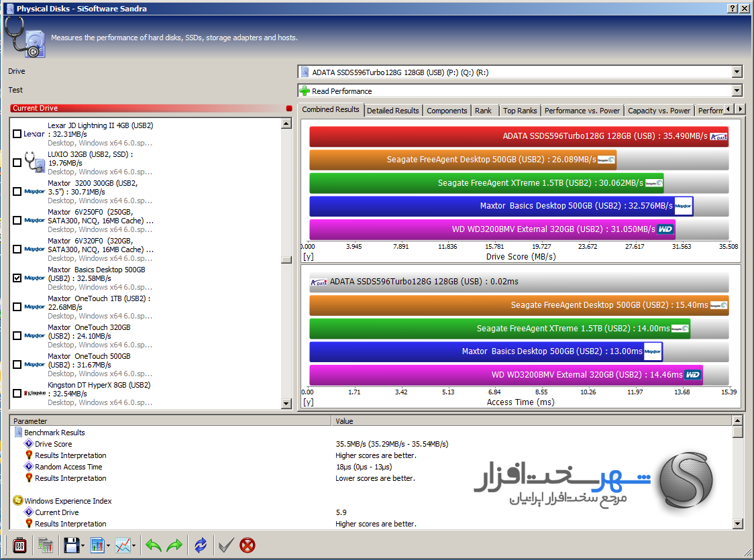This screenshot has width=754, height=560.
Task: Click the drive icon in Drive combo box
Action: click(x=305, y=72)
